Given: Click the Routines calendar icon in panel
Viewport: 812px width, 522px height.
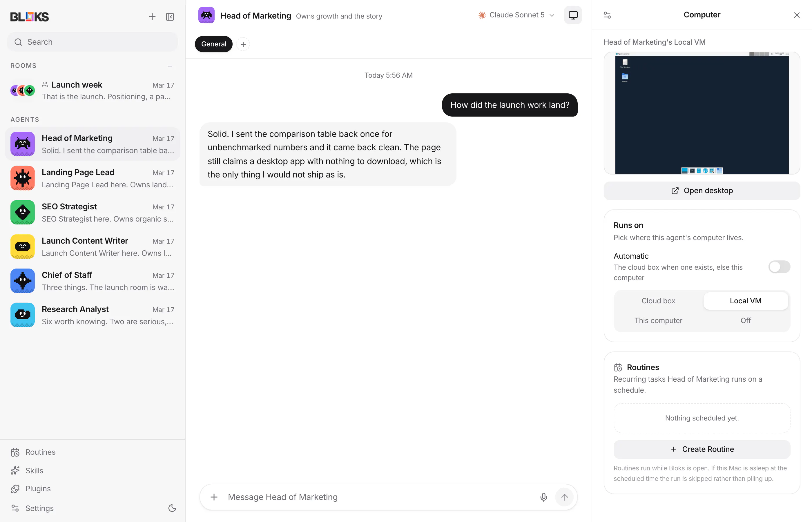Looking at the screenshot, I should (x=618, y=367).
